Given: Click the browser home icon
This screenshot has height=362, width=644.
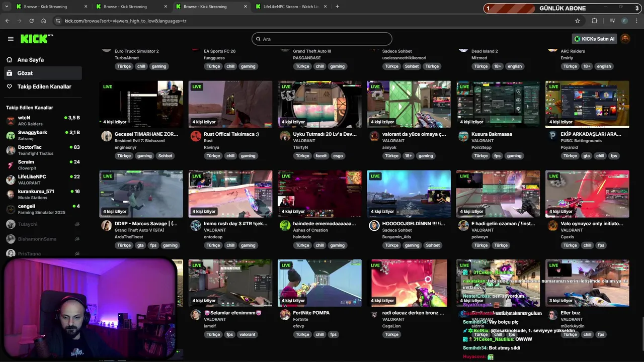Looking at the screenshot, I should [43, 21].
